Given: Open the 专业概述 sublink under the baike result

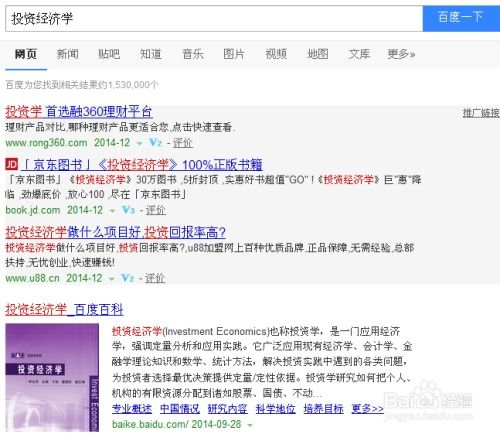Looking at the screenshot, I should (x=132, y=409).
